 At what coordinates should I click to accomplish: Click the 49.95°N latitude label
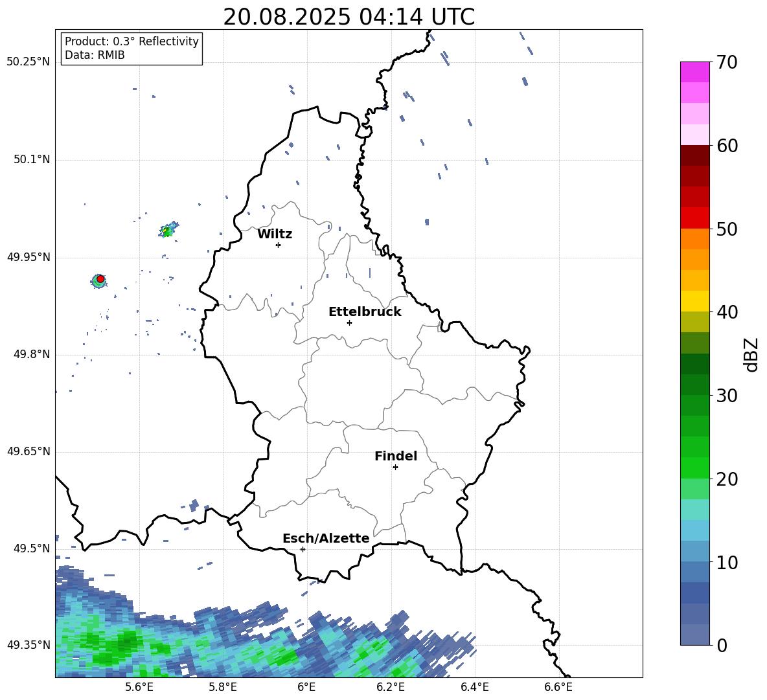(x=29, y=257)
